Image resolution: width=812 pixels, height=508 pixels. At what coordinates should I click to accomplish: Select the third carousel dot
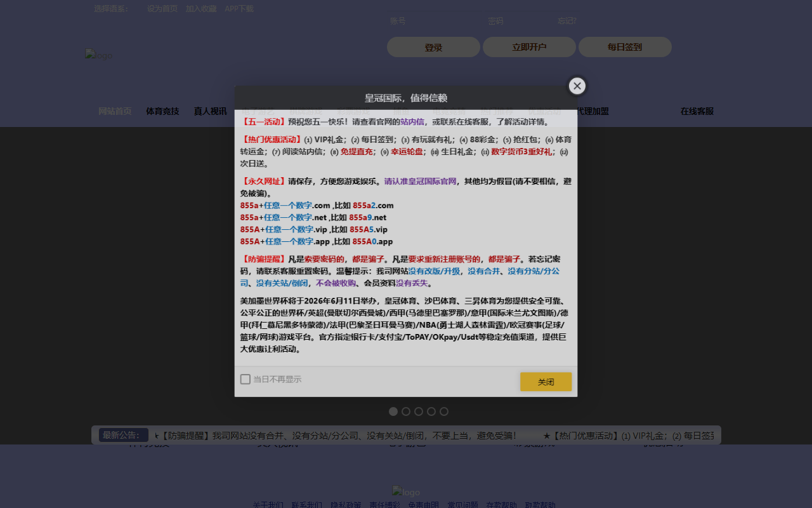tap(419, 411)
